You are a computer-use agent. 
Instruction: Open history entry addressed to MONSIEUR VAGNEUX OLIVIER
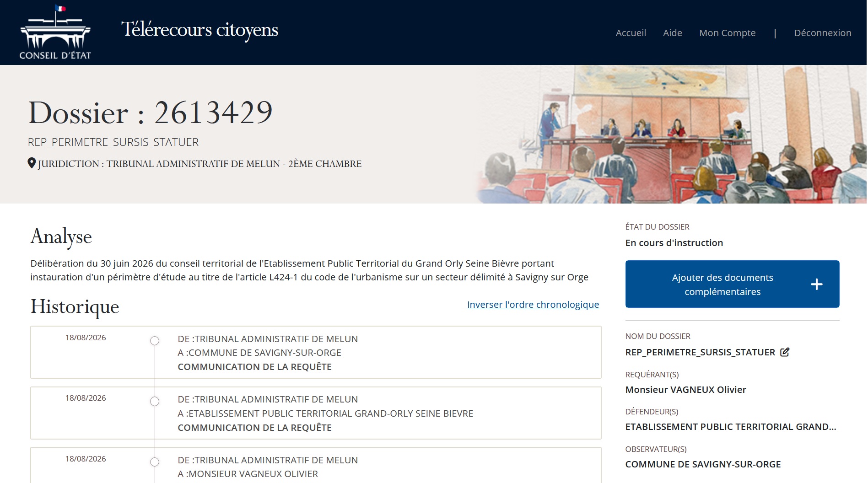click(316, 465)
